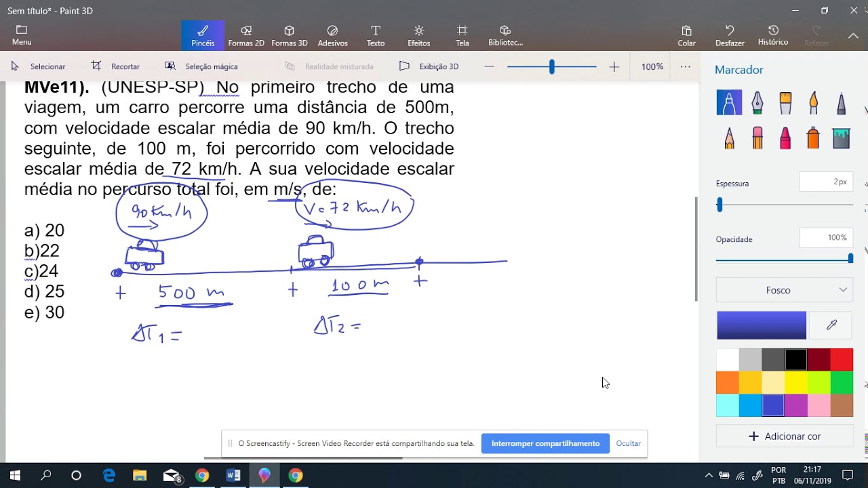Click the 100% zoom value field
The height and width of the screenshot is (488, 868).
click(652, 66)
